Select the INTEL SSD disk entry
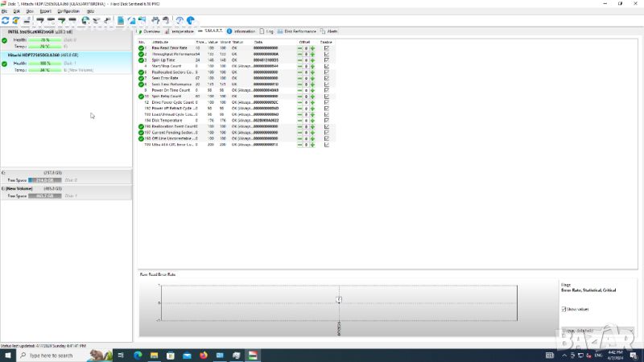This screenshot has width=644, height=362. [x=40, y=31]
